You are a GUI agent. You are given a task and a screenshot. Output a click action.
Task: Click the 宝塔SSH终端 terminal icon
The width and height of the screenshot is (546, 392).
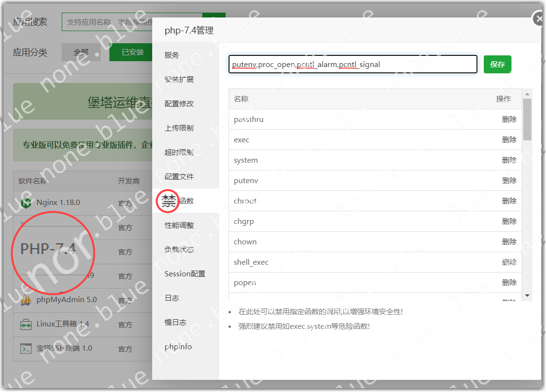pos(26,348)
